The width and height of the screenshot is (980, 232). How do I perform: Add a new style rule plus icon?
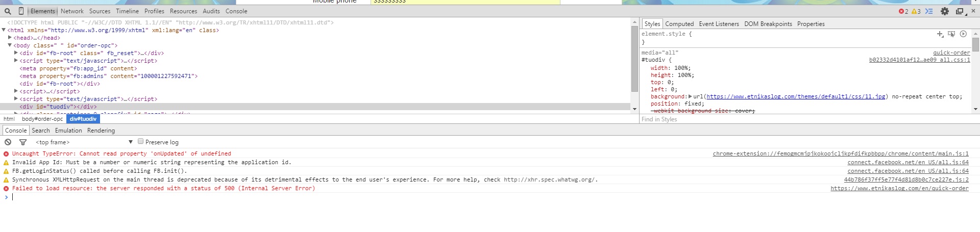tap(940, 34)
